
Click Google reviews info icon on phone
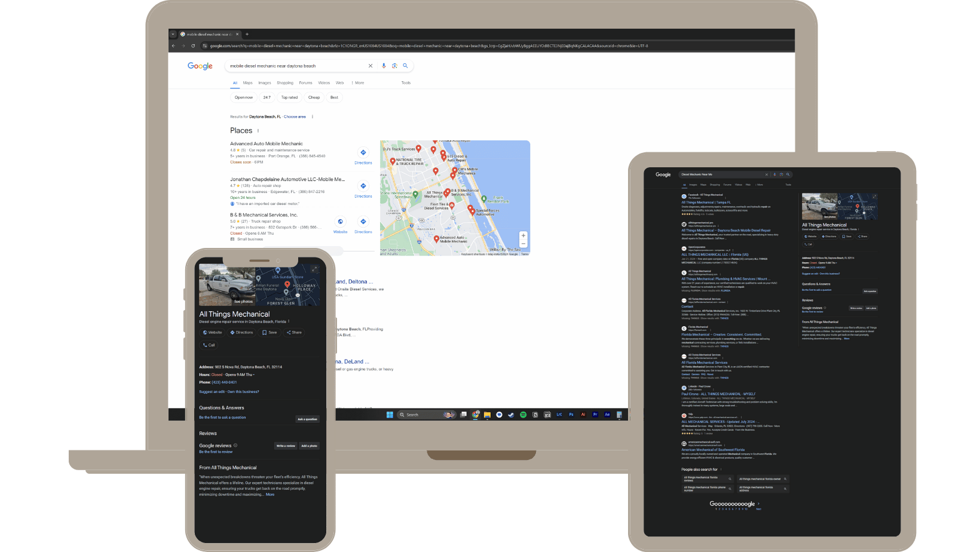(235, 445)
